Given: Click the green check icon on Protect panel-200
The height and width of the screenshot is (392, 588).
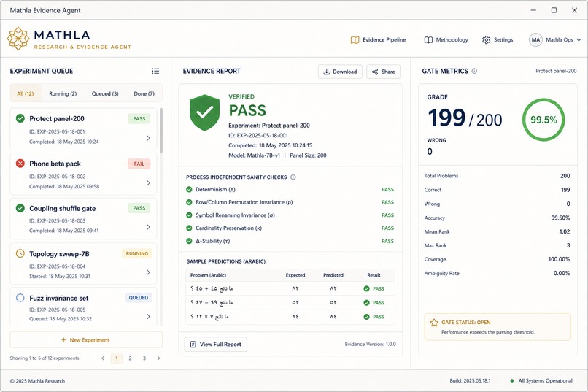Looking at the screenshot, I should pyautogui.click(x=20, y=118).
